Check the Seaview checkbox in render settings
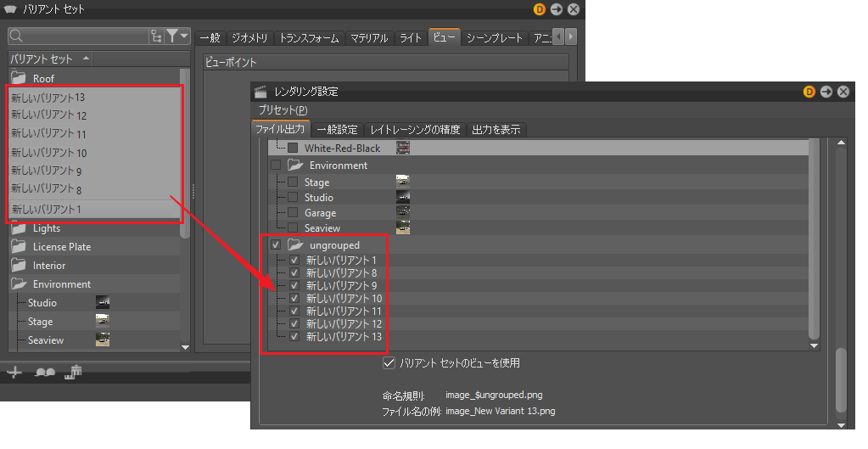This screenshot has width=868, height=449. click(293, 227)
